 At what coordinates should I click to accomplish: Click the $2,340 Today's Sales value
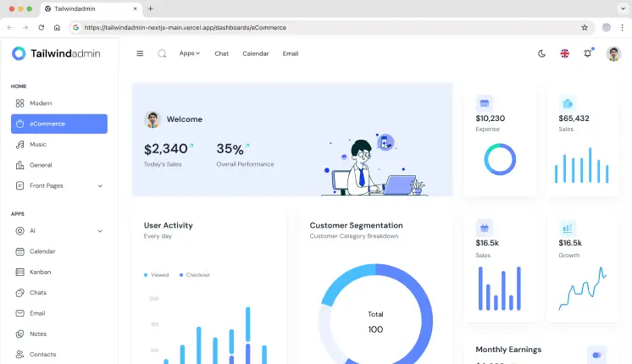(166, 149)
